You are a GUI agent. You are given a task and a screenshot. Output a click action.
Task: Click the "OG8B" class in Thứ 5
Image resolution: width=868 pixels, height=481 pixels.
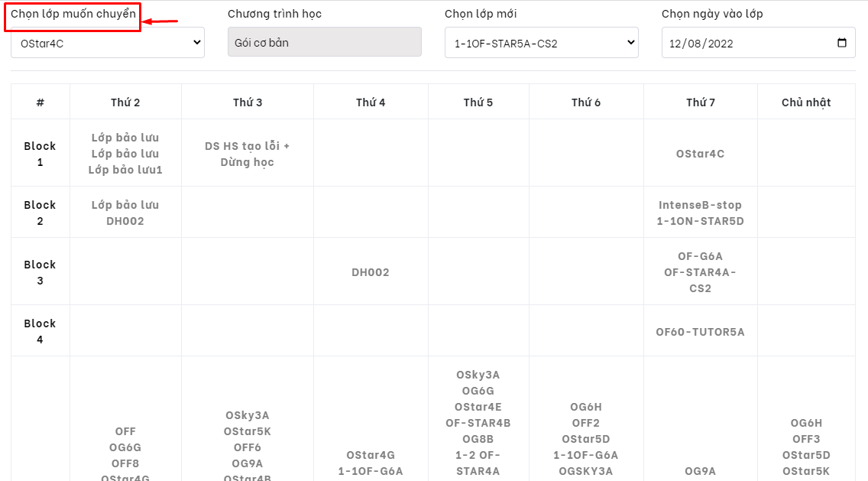coord(478,439)
